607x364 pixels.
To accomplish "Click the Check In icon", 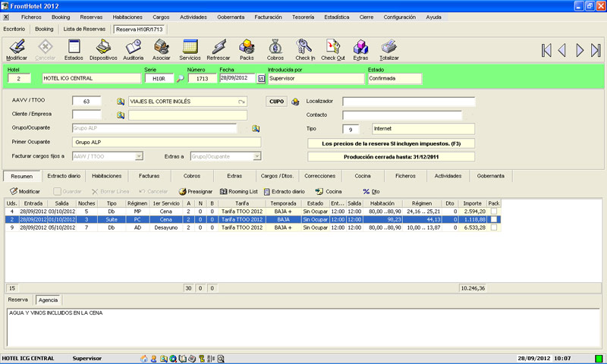I will [x=304, y=47].
